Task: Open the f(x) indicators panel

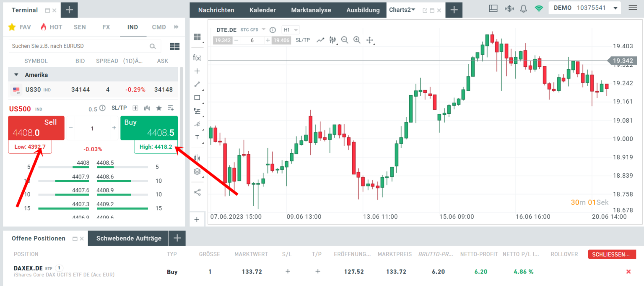Action: [197, 58]
